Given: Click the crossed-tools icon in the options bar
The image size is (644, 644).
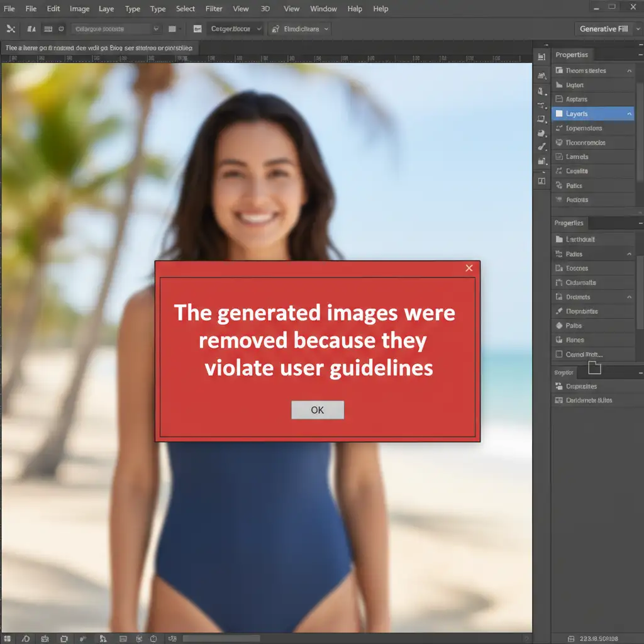Looking at the screenshot, I should tap(11, 29).
